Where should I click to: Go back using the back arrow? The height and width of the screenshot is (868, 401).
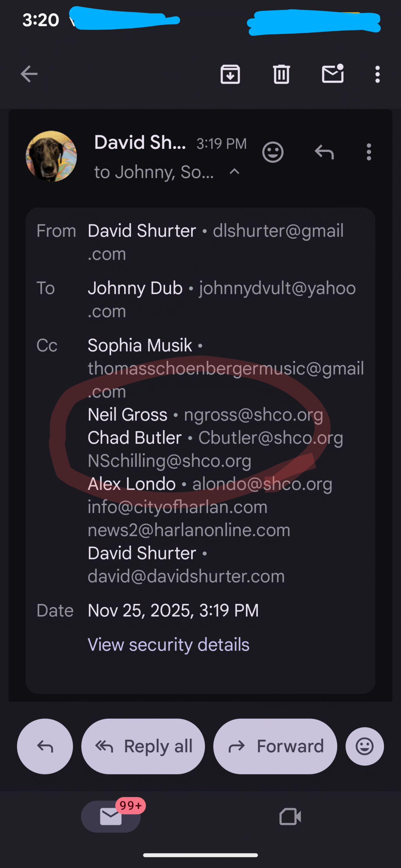point(29,74)
